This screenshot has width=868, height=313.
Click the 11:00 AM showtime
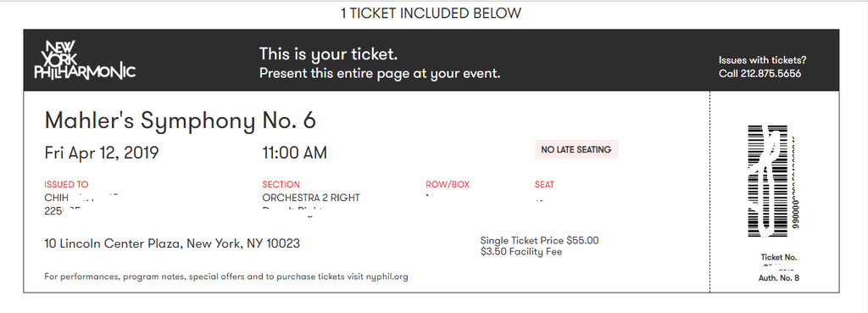pos(294,153)
